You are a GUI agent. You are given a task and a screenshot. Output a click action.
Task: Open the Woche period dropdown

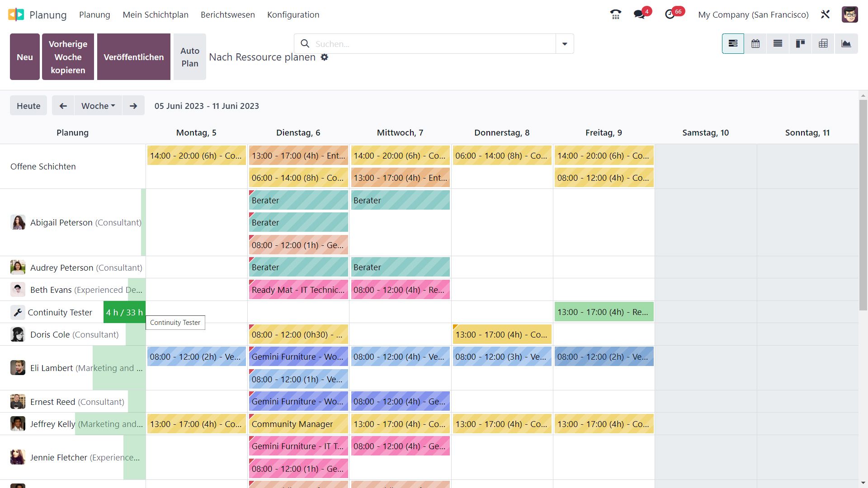(x=98, y=106)
